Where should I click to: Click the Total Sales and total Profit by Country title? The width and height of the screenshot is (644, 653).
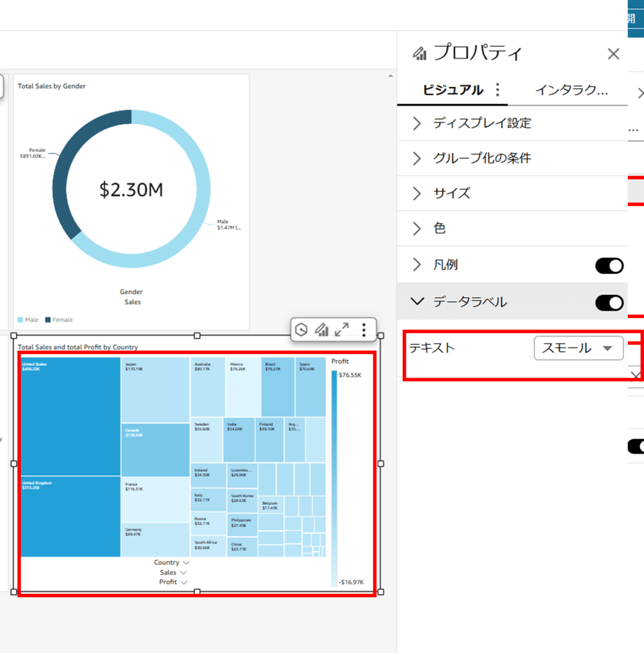pos(78,347)
